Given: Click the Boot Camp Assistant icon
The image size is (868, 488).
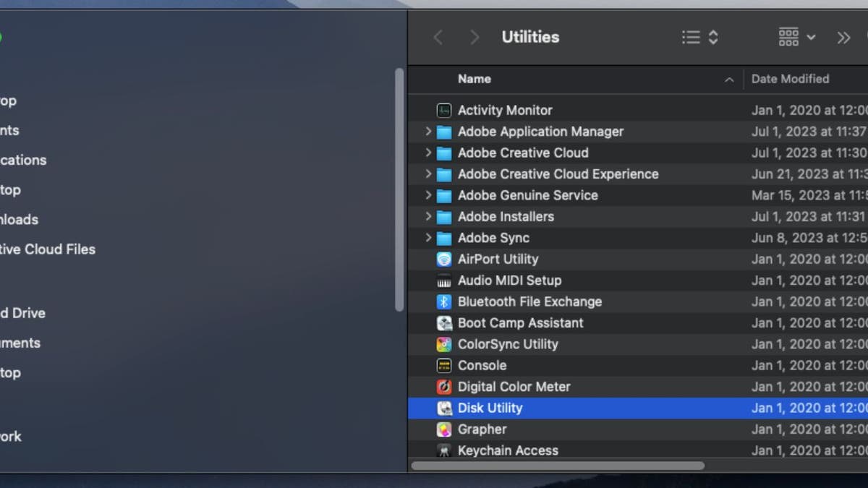Looking at the screenshot, I should (x=444, y=323).
